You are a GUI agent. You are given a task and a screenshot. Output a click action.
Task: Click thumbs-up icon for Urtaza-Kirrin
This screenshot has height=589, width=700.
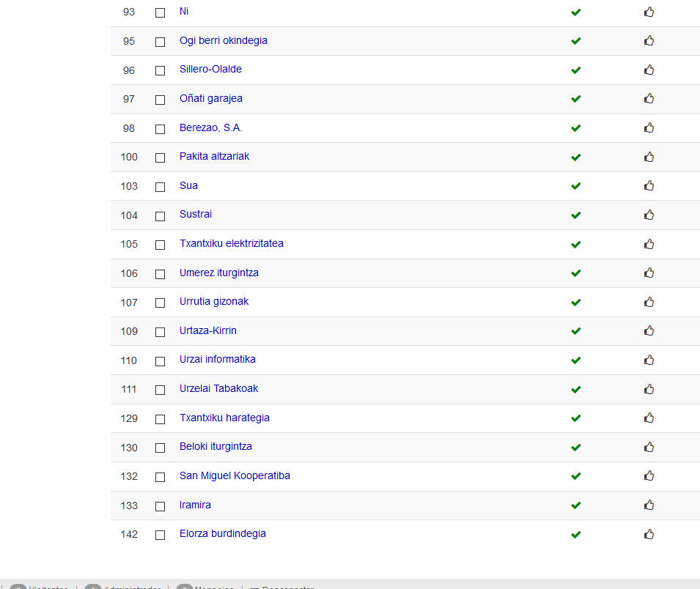click(x=649, y=330)
